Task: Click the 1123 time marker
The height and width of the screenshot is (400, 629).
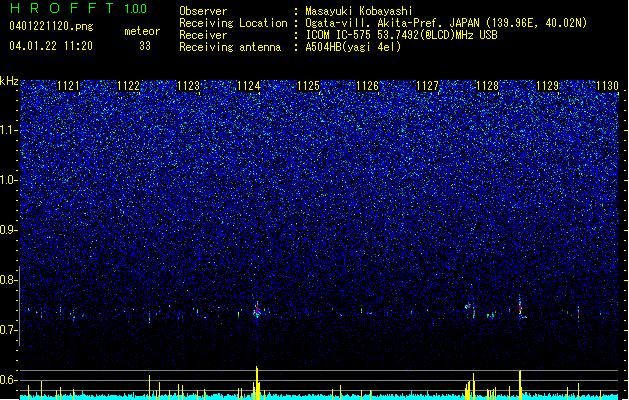Action: click(188, 86)
